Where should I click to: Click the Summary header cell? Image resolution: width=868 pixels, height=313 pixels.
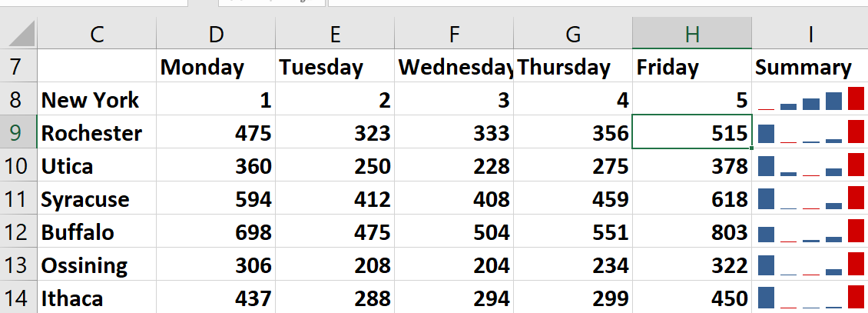coord(810,67)
